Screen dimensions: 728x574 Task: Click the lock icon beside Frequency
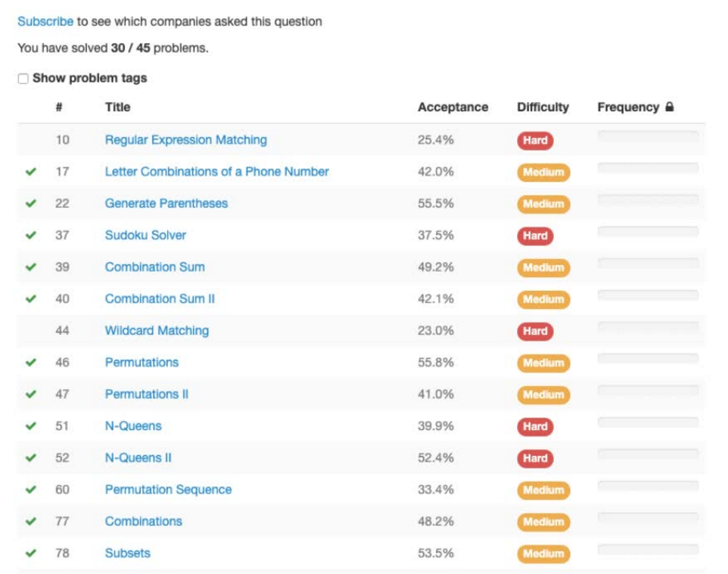point(669,108)
